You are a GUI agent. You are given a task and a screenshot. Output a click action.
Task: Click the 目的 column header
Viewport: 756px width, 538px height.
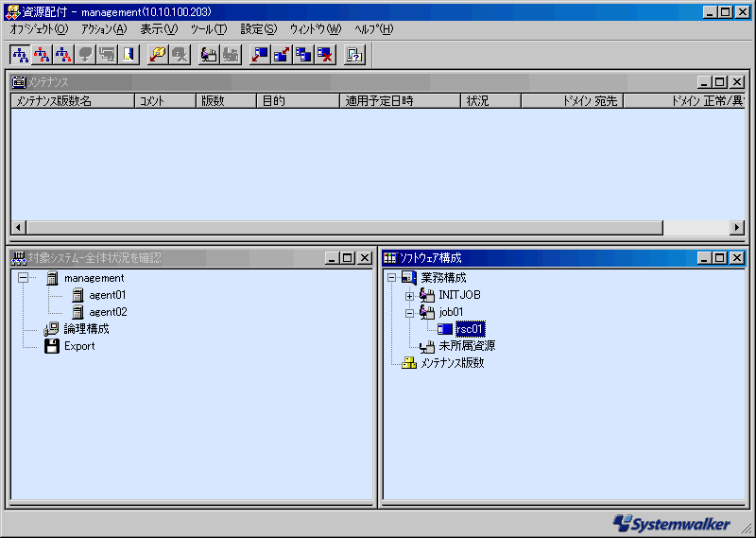(298, 101)
